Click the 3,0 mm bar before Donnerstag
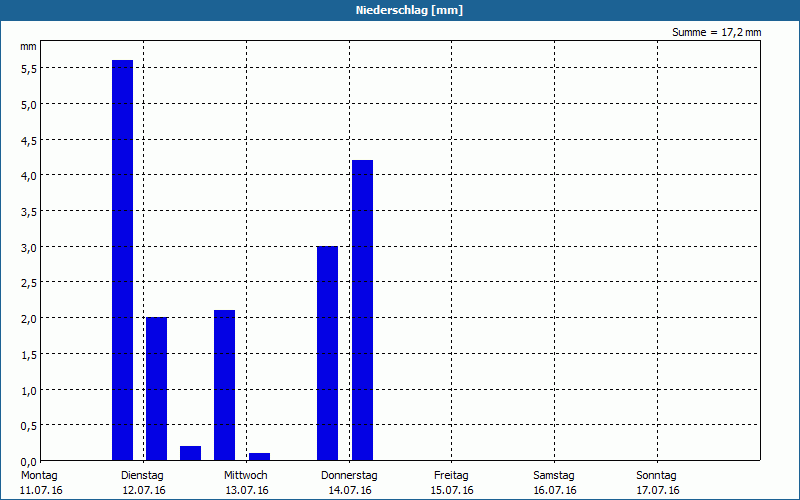Viewport: 800px width, 500px height. tap(328, 353)
